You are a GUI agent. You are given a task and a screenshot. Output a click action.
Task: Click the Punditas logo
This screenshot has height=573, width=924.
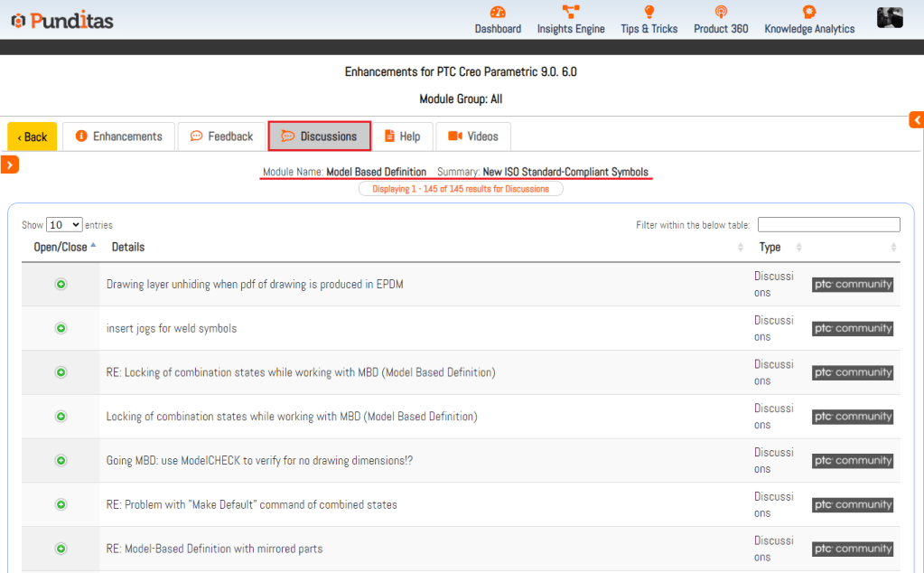[x=62, y=20]
